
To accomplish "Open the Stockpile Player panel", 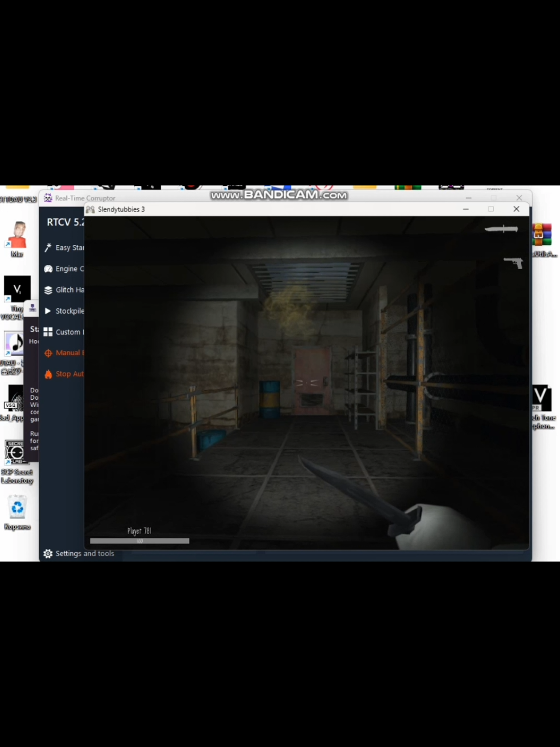I will 63,311.
